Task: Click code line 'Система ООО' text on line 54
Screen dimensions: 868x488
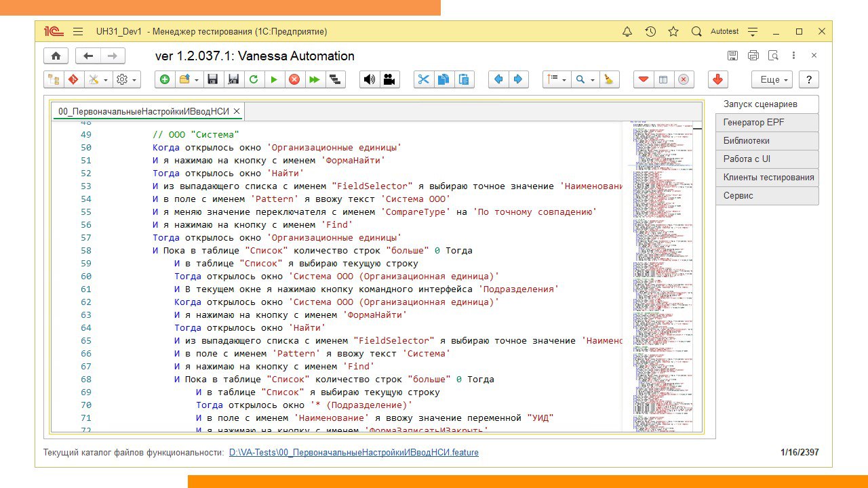Action: pyautogui.click(x=416, y=199)
